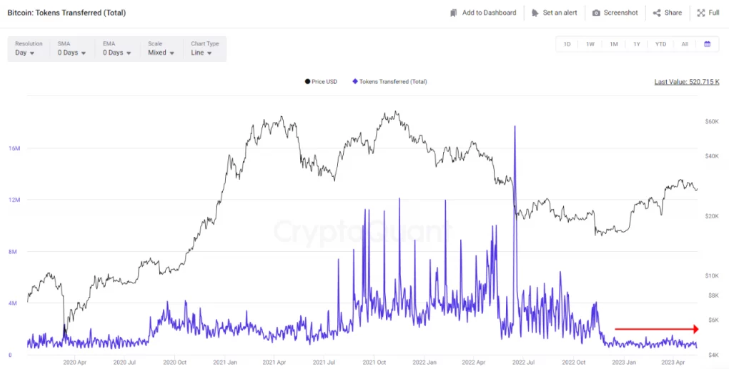Select the YTD time range

tap(660, 44)
